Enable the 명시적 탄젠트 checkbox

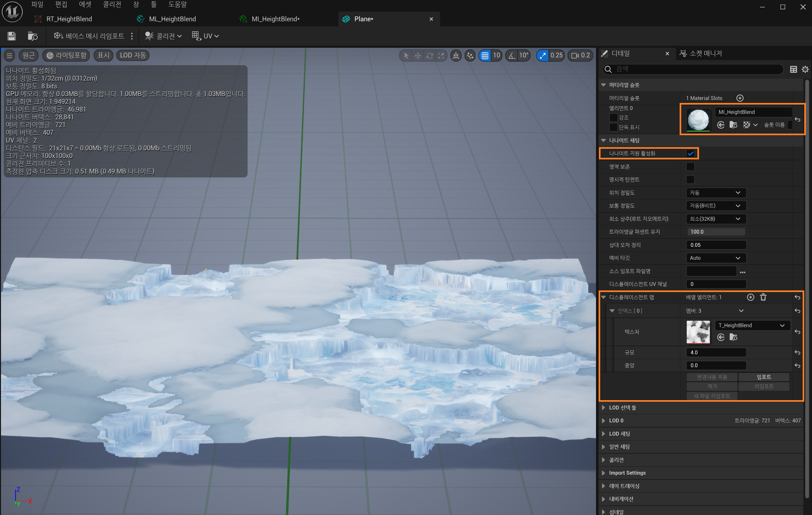[x=690, y=180]
